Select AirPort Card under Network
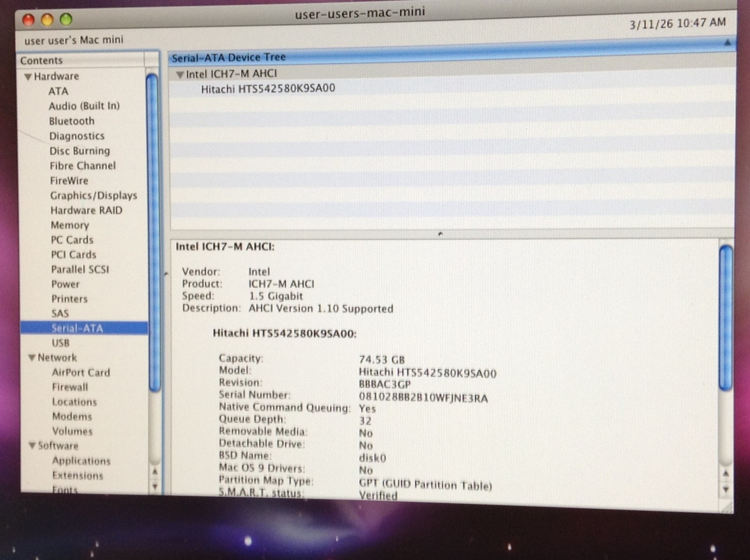Screen dimensions: 750x560 (81, 373)
